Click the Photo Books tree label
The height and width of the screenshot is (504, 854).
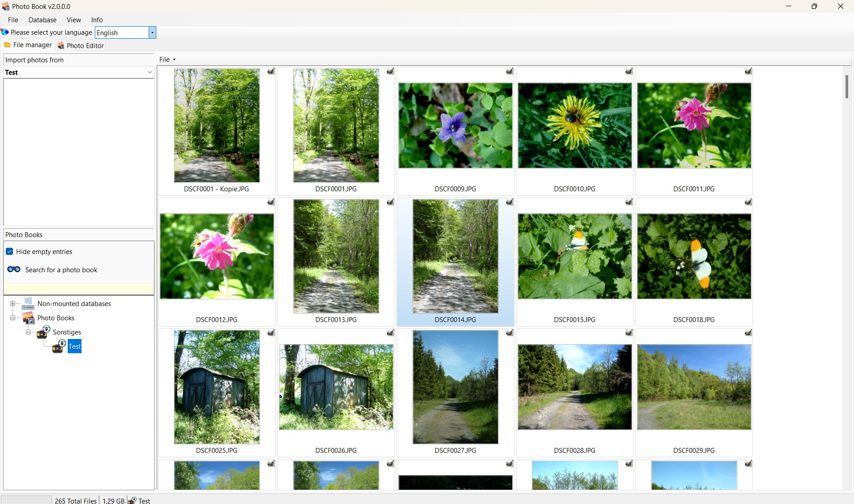(x=56, y=318)
